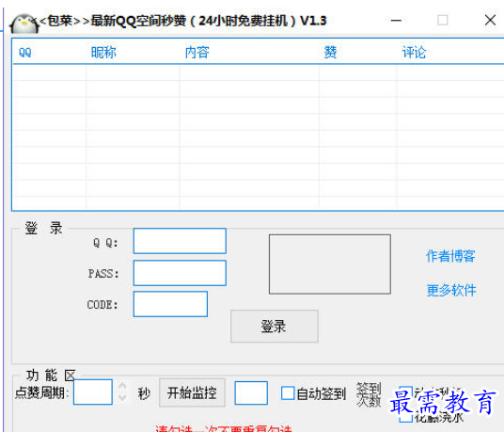Focus the 点赞周期 seconds field

click(93, 392)
